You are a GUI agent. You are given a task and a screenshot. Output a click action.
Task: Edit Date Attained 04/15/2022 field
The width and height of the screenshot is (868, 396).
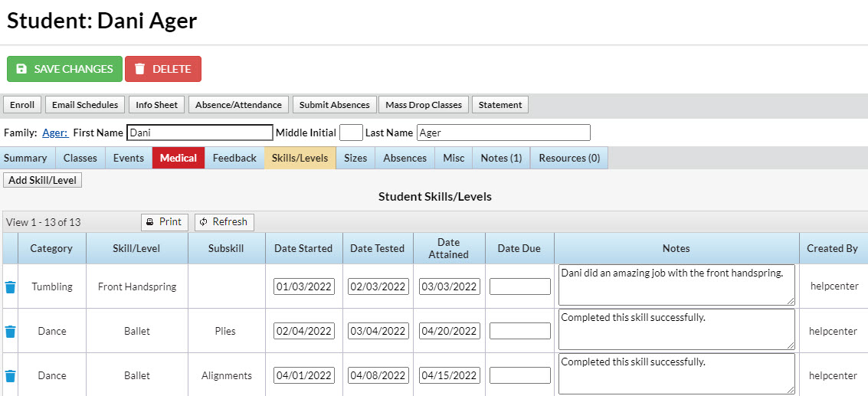(x=450, y=375)
